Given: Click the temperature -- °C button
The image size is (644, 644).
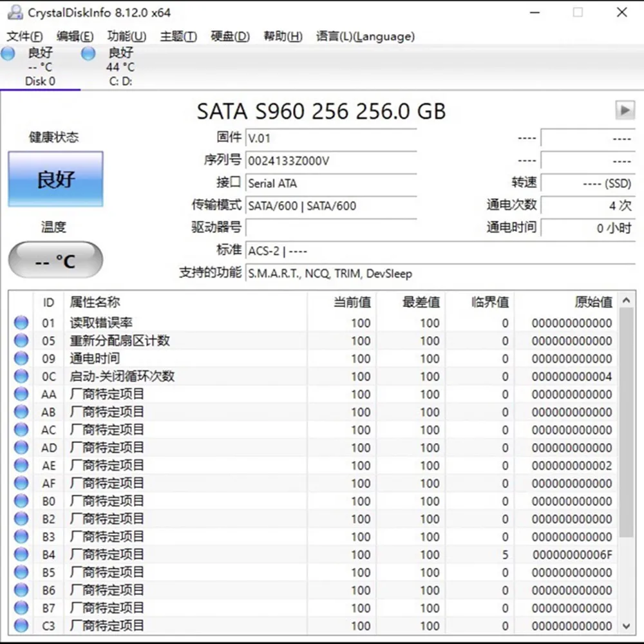Looking at the screenshot, I should tap(55, 261).
